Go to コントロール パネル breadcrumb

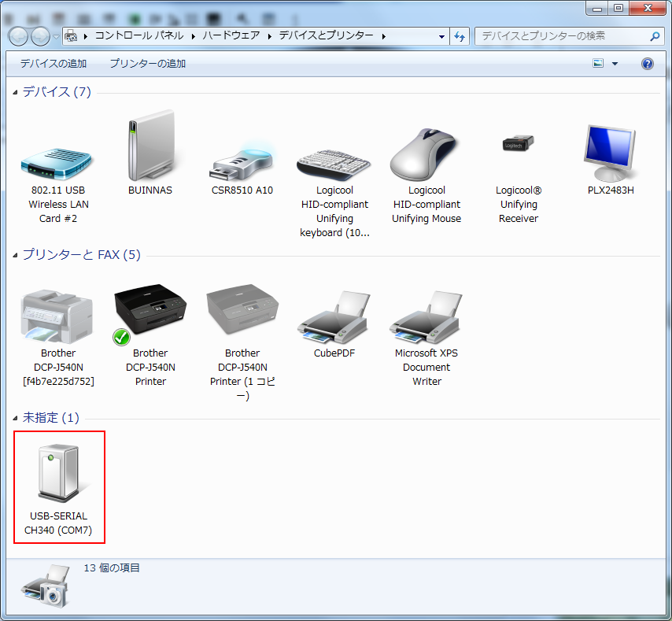[139, 35]
